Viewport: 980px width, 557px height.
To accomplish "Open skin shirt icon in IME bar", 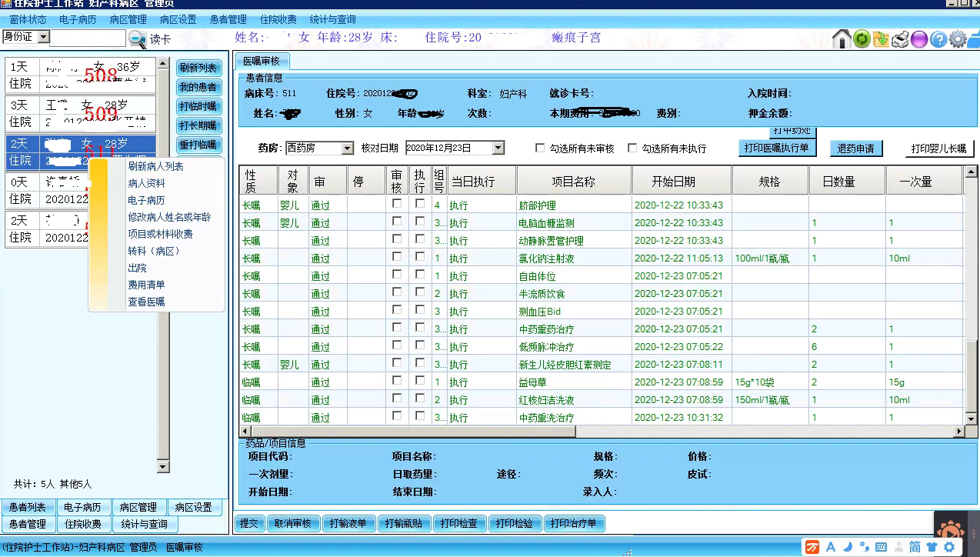I will tap(932, 547).
